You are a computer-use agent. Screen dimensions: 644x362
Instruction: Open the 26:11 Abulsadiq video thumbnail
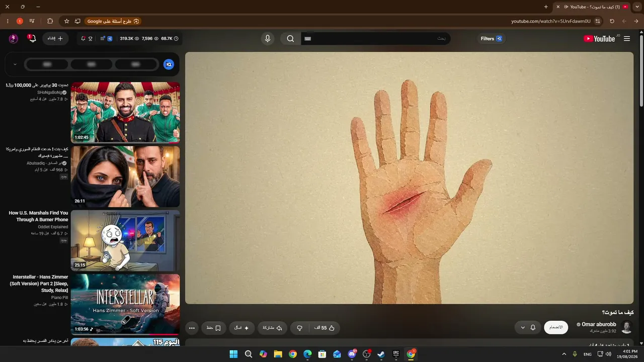[x=125, y=176]
